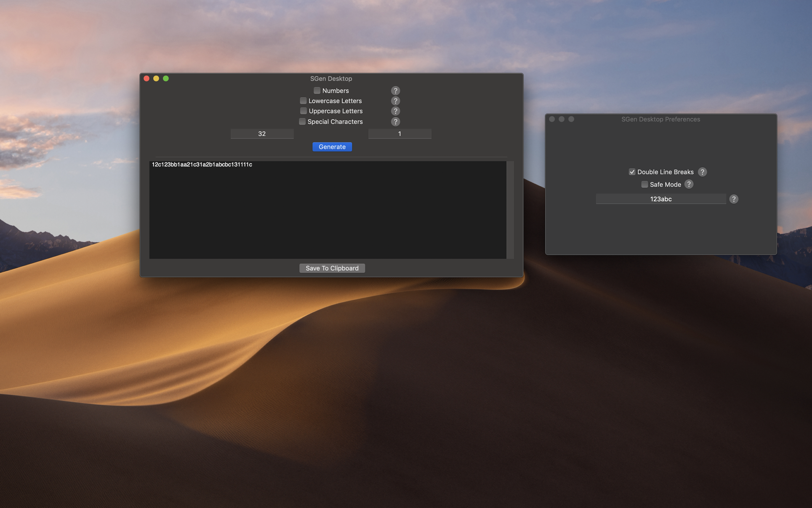Uncheck Double Line Breaks

[632, 172]
